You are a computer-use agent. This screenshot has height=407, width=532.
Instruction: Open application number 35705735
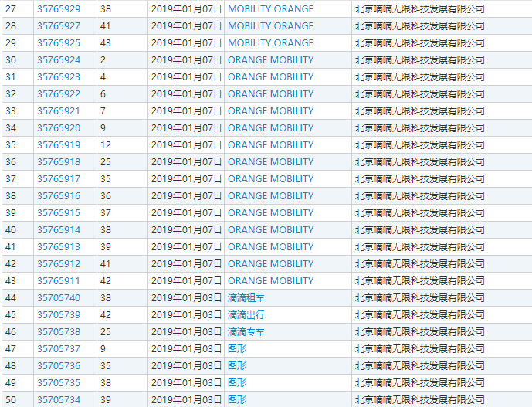coord(59,382)
